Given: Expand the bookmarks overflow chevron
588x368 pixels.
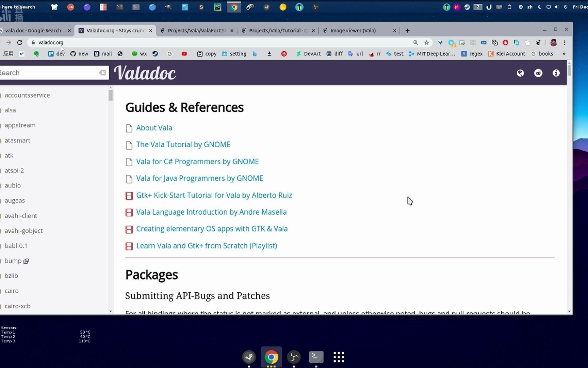Looking at the screenshot, I should tap(564, 54).
